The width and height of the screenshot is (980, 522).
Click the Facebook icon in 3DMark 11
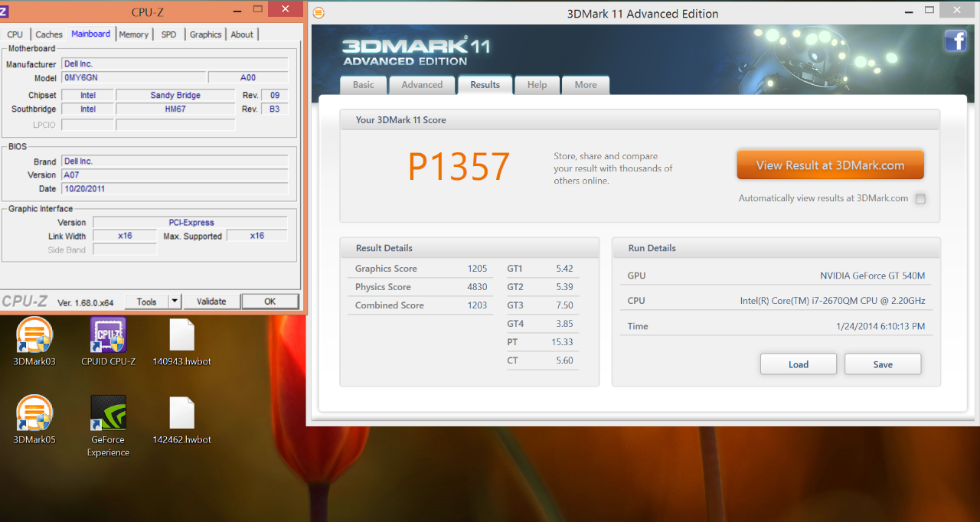955,40
